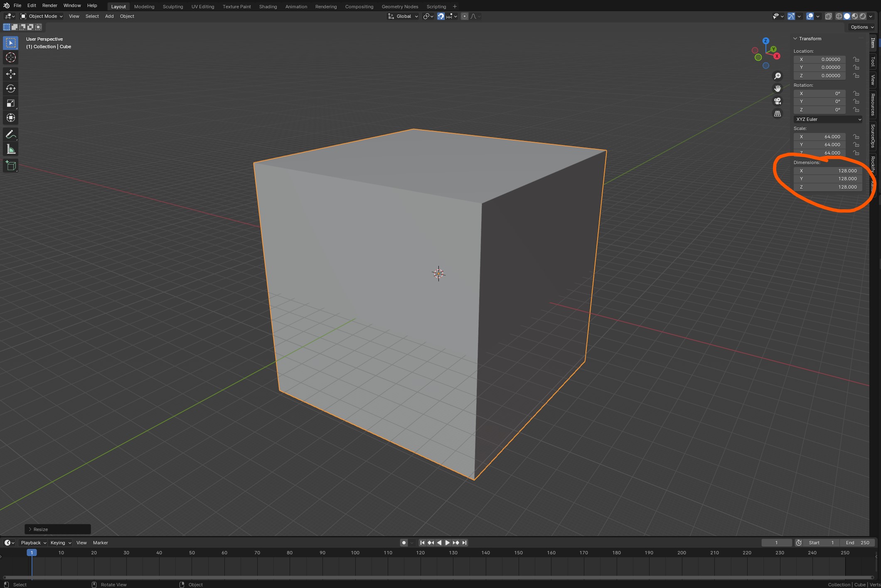Click the Dimensions X value field
This screenshot has height=588, width=881.
pyautogui.click(x=827, y=171)
